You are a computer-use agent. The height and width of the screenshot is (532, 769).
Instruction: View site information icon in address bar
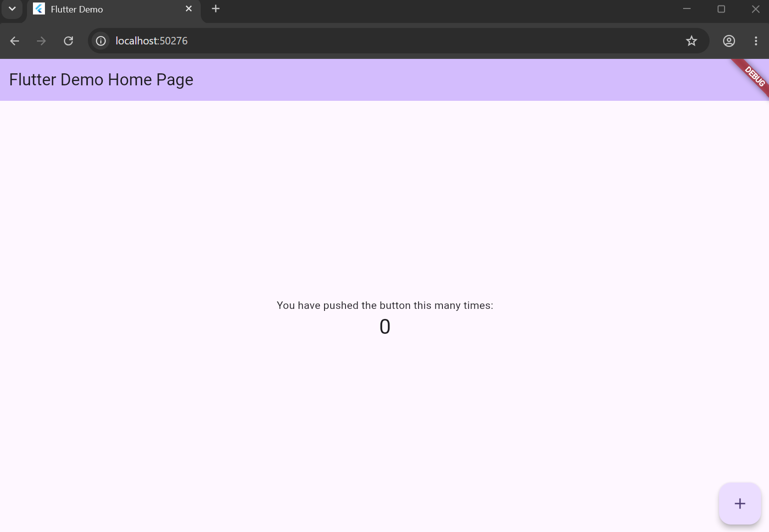pyautogui.click(x=101, y=41)
